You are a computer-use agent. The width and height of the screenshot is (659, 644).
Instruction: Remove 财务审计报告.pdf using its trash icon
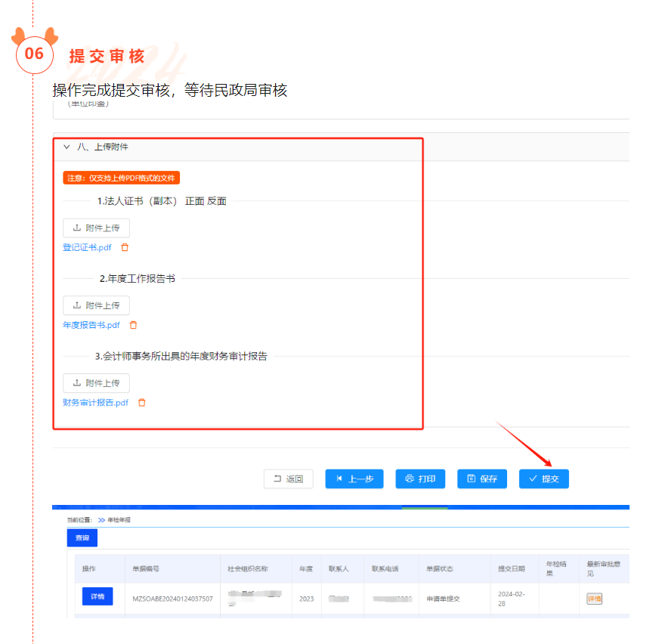click(142, 403)
